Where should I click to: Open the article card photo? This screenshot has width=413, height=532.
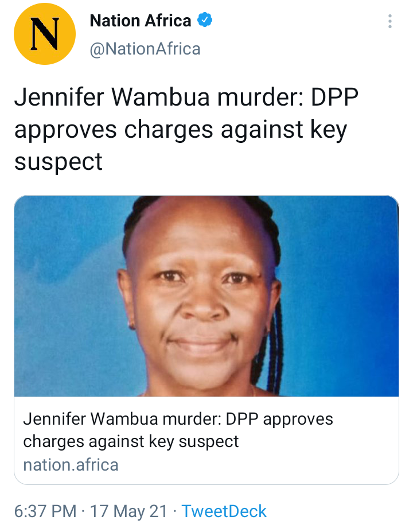206,296
